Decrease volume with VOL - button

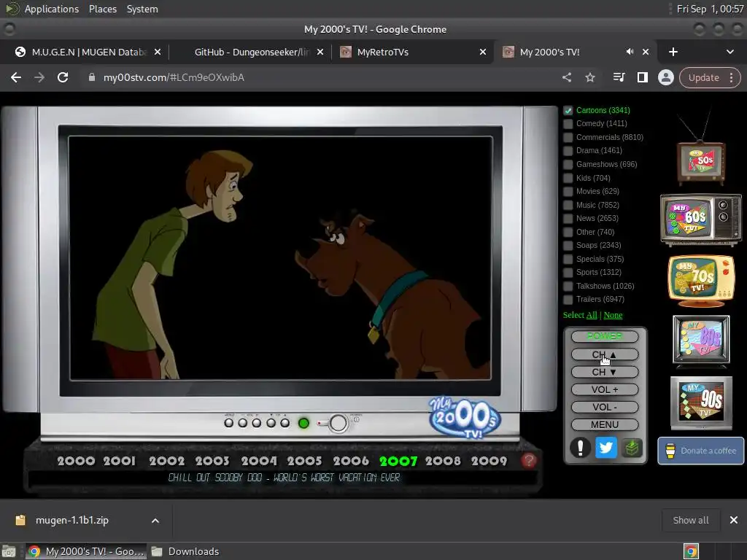pyautogui.click(x=605, y=408)
